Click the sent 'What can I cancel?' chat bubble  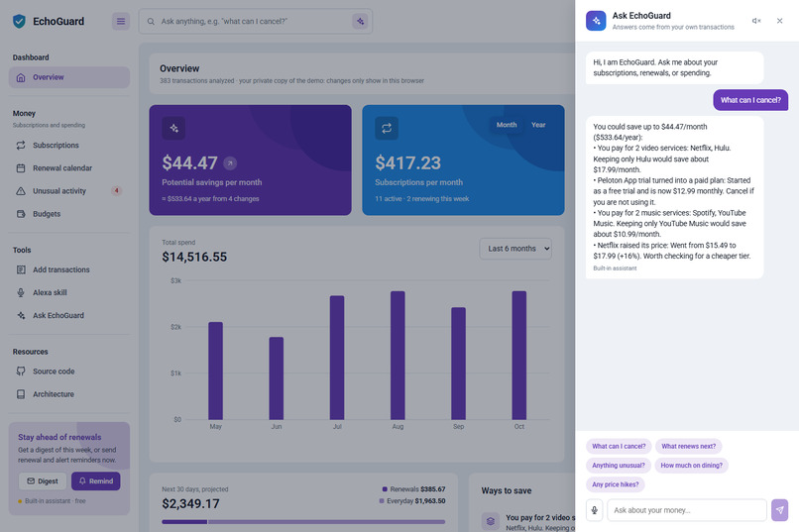[750, 100]
